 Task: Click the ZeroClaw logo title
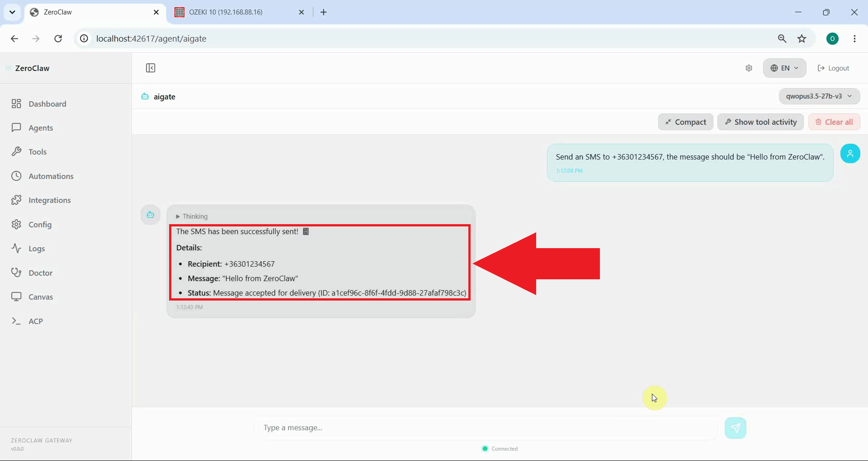(x=32, y=68)
